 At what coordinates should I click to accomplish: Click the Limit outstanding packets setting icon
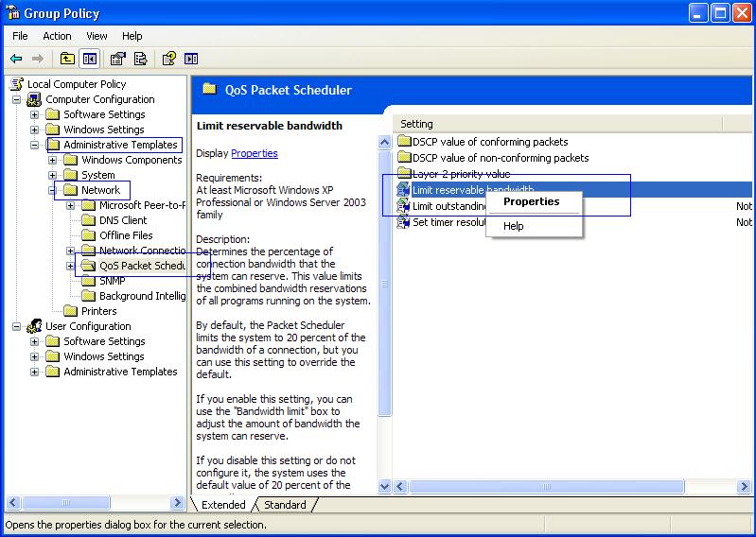(403, 206)
